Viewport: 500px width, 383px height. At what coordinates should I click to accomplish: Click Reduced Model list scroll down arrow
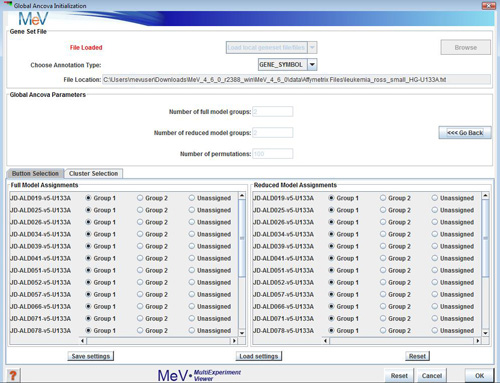(x=485, y=333)
